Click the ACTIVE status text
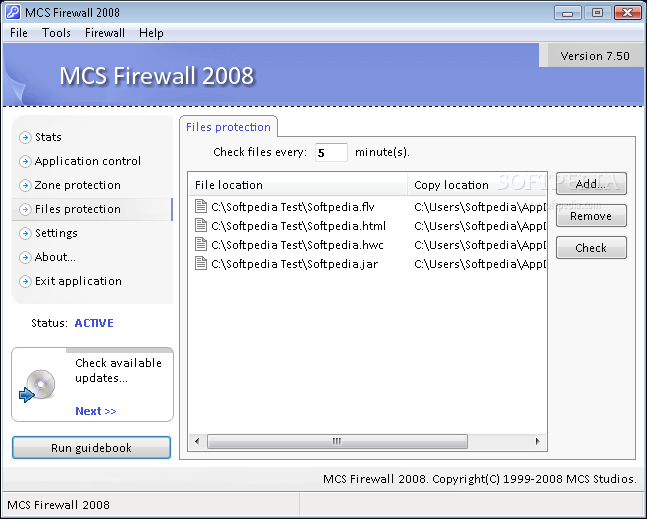 [x=94, y=323]
